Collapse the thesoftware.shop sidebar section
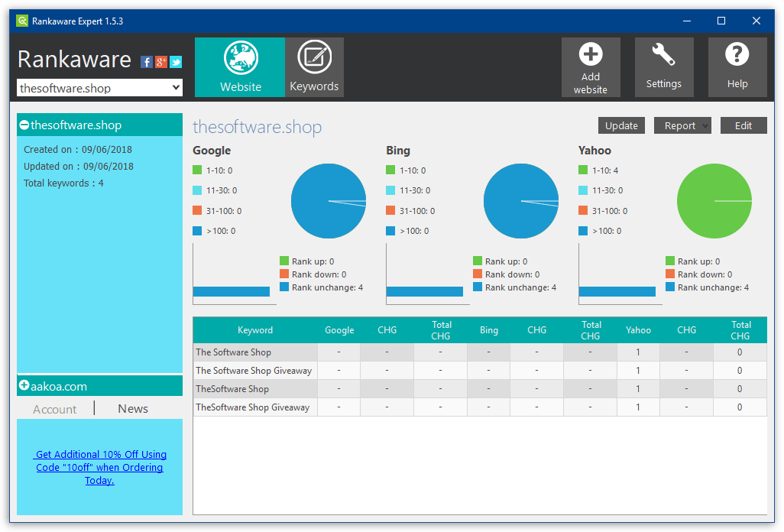The image size is (784, 532). [x=23, y=125]
